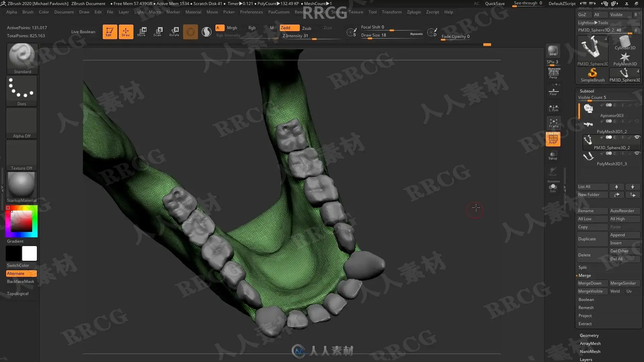644x362 pixels.
Task: Expand the Geometry palette section
Action: pos(589,336)
